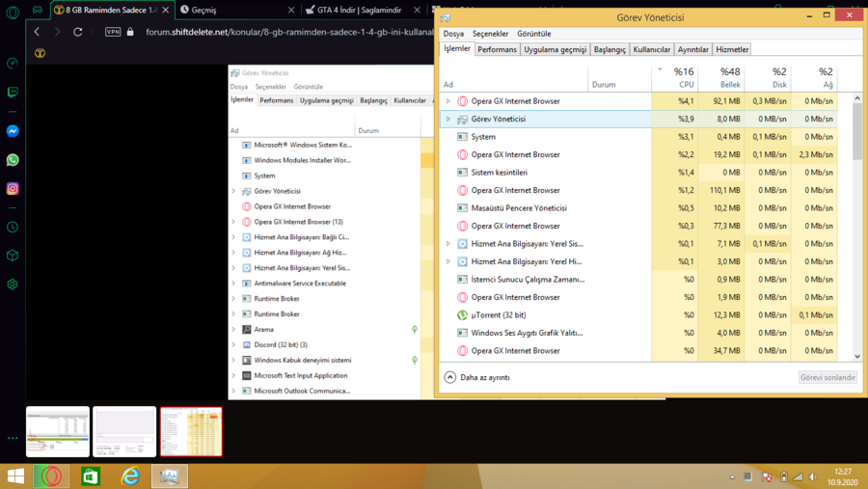This screenshot has width=868, height=489.
Task: Select System process row
Action: pyautogui.click(x=638, y=137)
